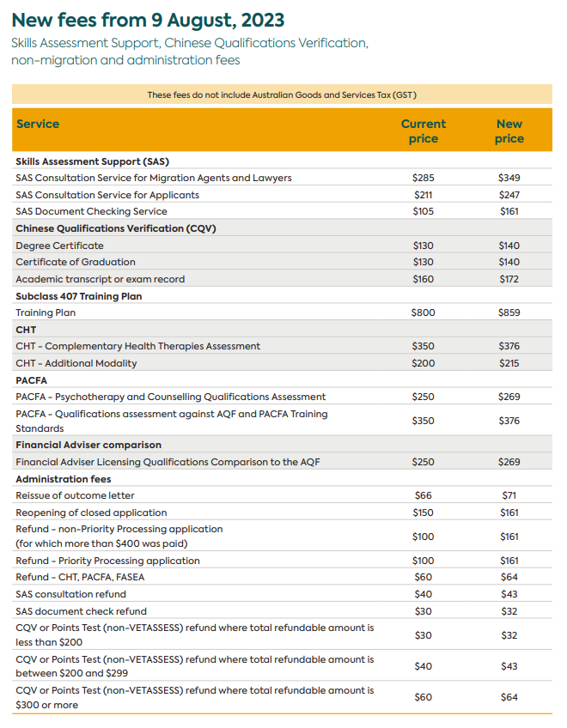Click the GST exclusion notice banner
Screen dimensions: 567x728
(x=282, y=94)
